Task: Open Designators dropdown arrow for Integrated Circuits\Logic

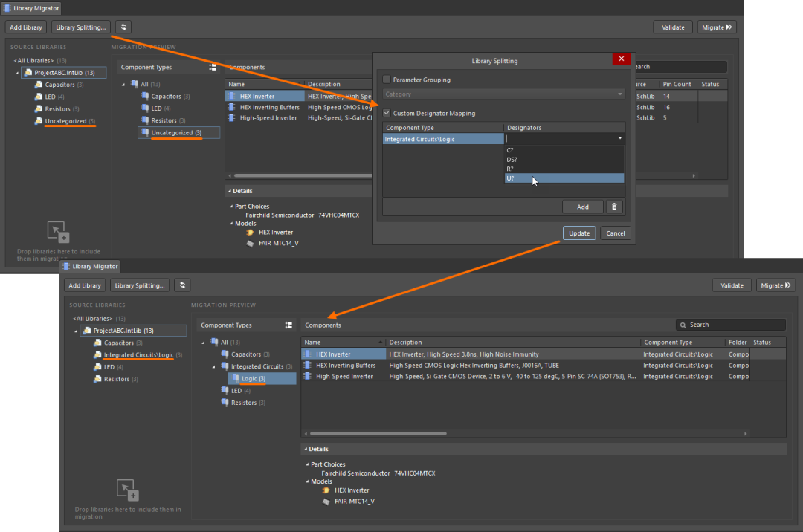Action: [x=619, y=139]
